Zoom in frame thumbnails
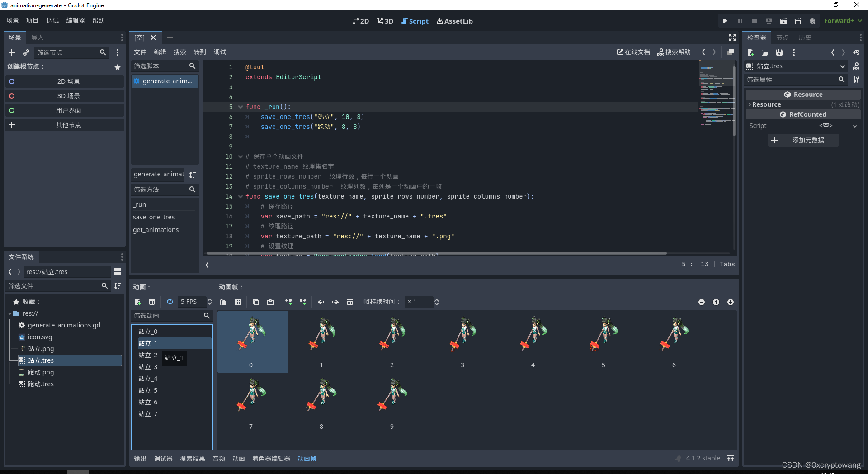 click(731, 302)
